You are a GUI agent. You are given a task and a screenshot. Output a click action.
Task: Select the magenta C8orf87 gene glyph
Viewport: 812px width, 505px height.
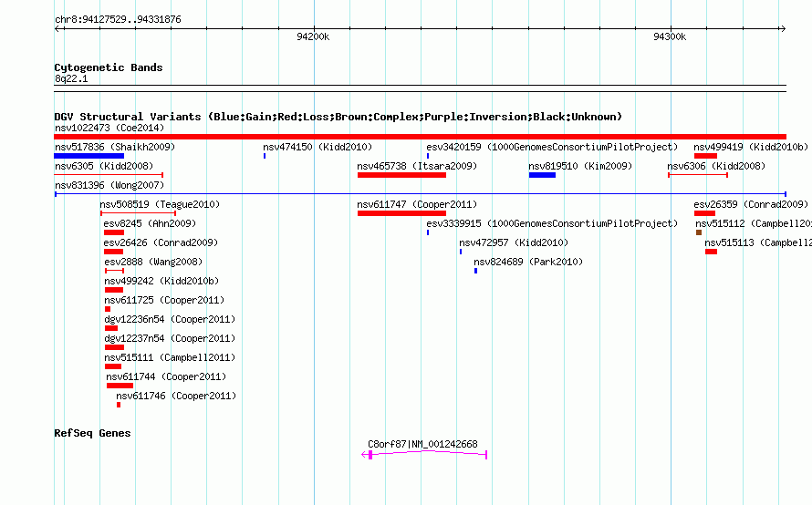click(x=424, y=454)
